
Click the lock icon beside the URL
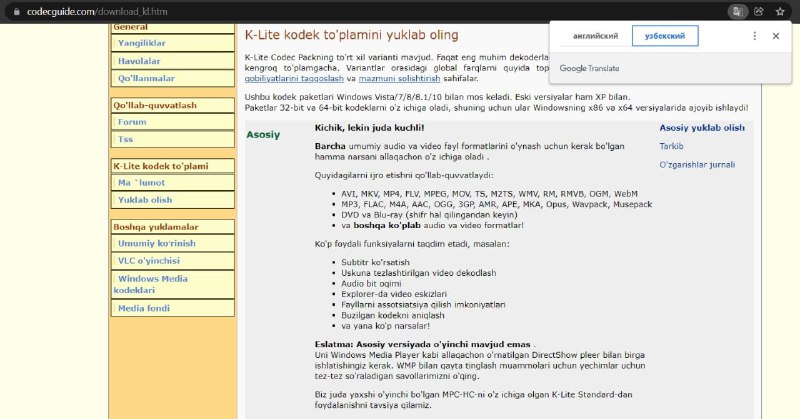16,11
